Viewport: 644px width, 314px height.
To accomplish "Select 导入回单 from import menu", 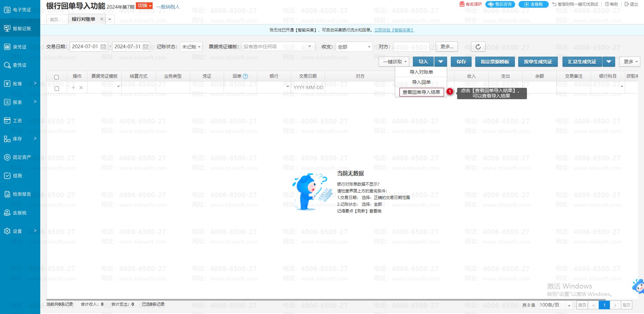I will pos(421,82).
